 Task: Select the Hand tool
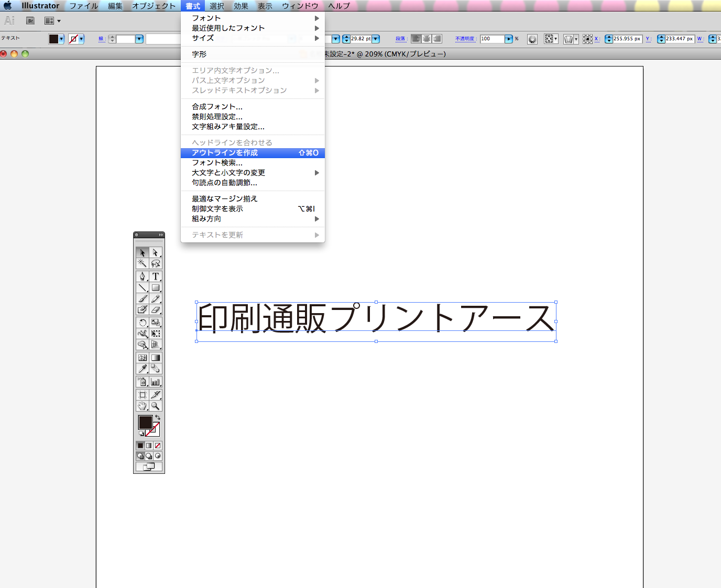143,406
